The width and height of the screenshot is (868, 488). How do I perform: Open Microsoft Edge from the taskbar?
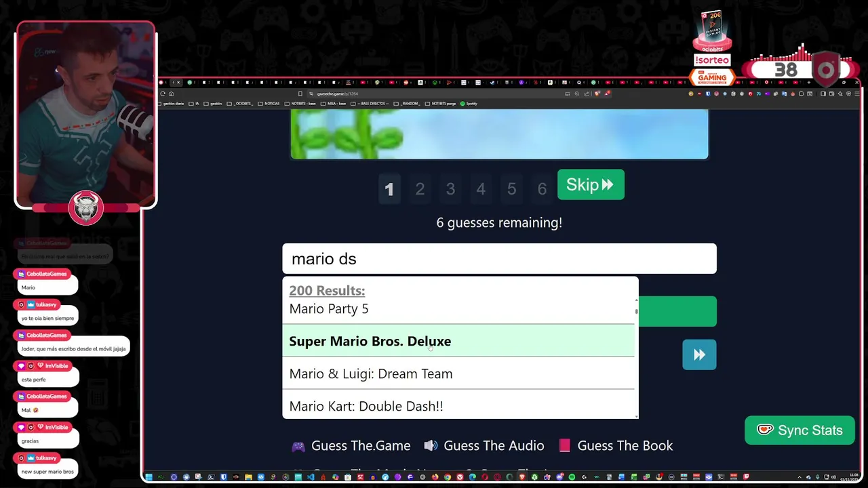tap(472, 476)
